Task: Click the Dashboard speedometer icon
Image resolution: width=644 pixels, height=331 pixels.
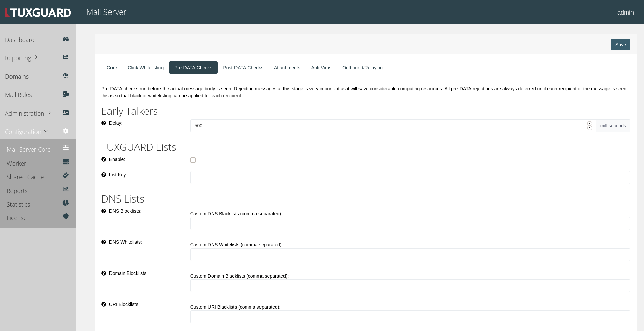Action: click(x=66, y=39)
